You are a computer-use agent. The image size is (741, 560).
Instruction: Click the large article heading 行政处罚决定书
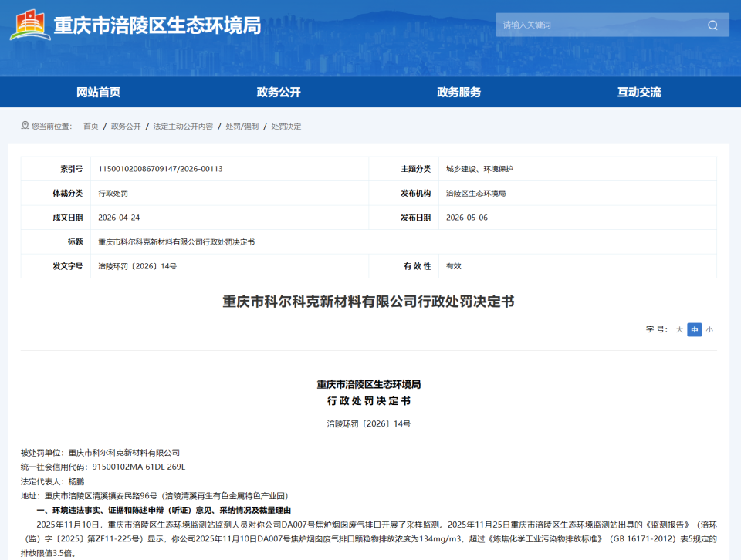(x=369, y=302)
